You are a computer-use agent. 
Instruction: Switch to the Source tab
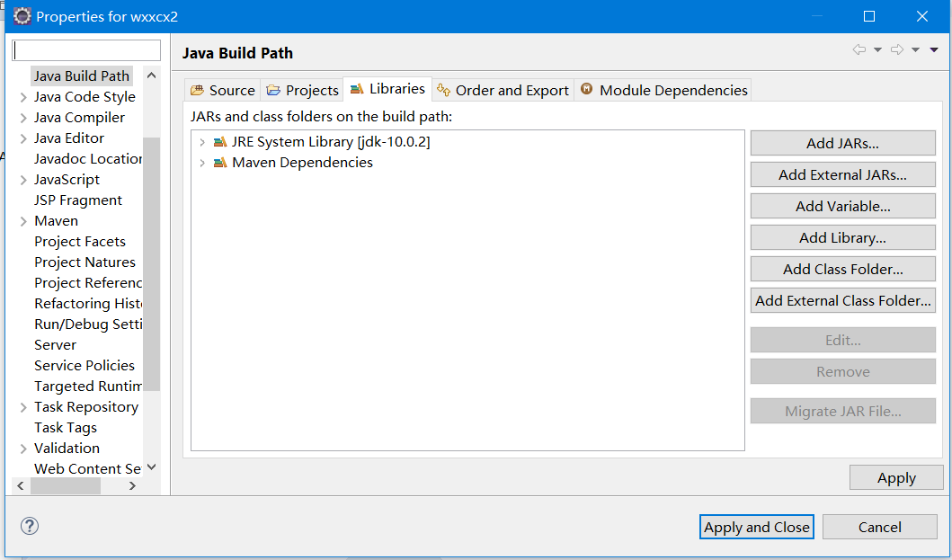coord(223,90)
